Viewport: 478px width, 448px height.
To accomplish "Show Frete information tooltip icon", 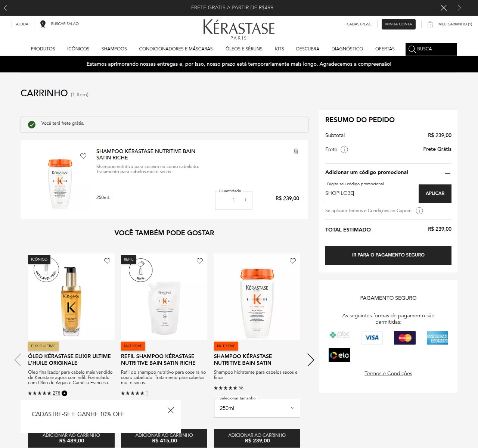I will (344, 149).
